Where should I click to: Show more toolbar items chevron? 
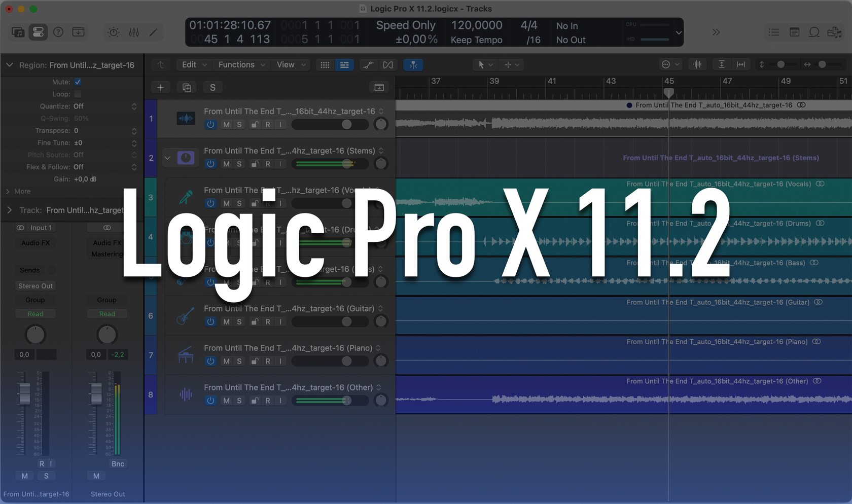[x=716, y=32]
